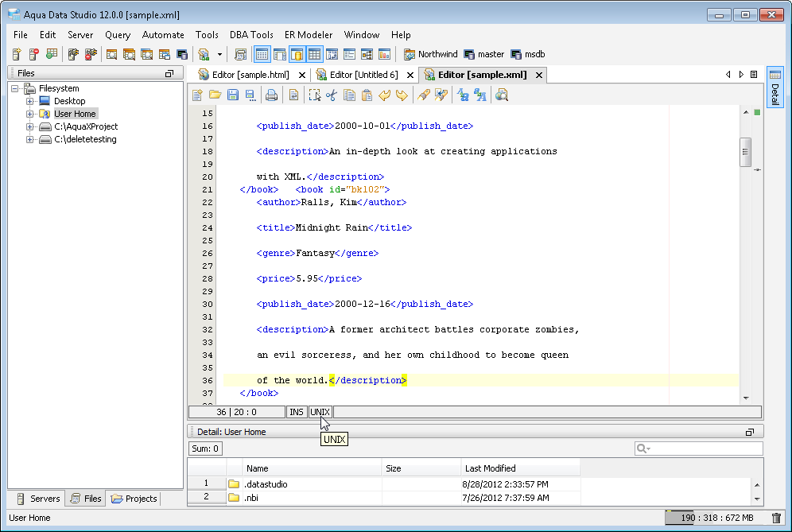Run garbage collection with trash can icon
This screenshot has height=532, width=792.
coord(776,518)
